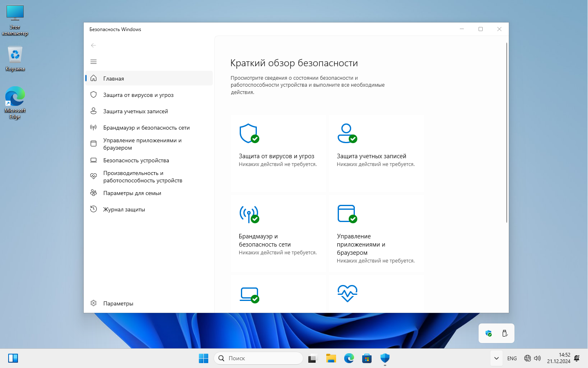The height and width of the screenshot is (368, 588).
Task: Open the Управление приложениями и браузером card title
Action: click(x=361, y=244)
